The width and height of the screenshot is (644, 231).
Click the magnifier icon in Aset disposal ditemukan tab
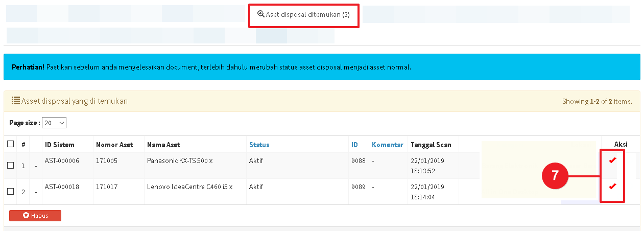261,14
